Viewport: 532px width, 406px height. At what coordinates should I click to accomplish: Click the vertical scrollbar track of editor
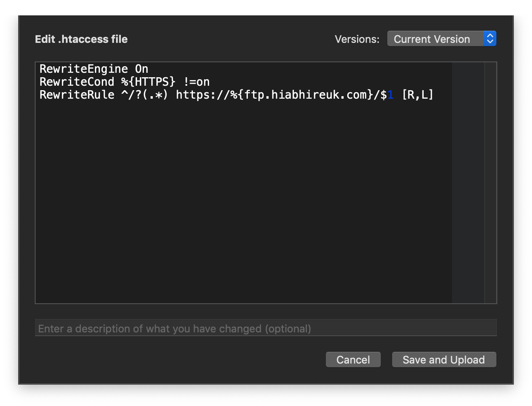[x=490, y=182]
